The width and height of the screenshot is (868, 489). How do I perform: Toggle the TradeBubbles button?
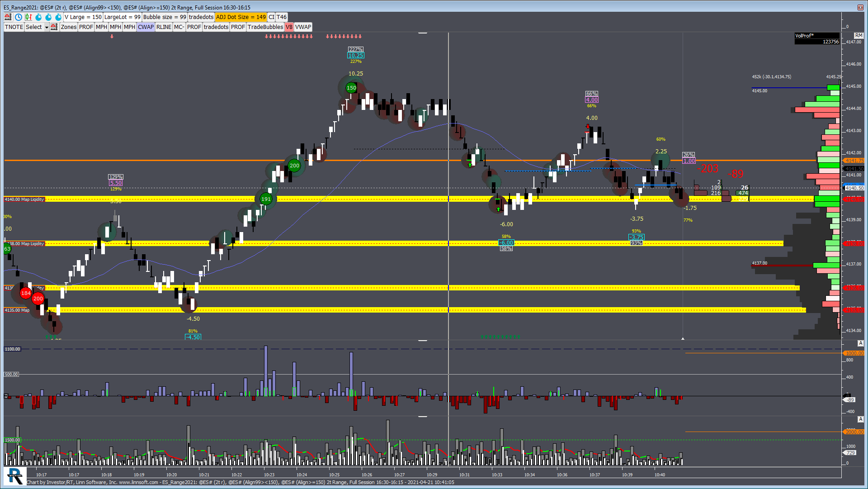[265, 27]
